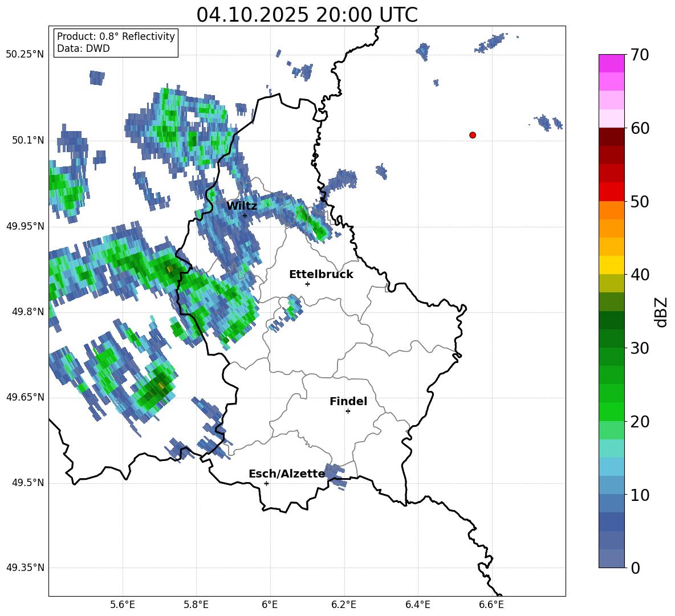The image size is (675, 616).
Task: Click the colorbar value 50
Action: (640, 202)
